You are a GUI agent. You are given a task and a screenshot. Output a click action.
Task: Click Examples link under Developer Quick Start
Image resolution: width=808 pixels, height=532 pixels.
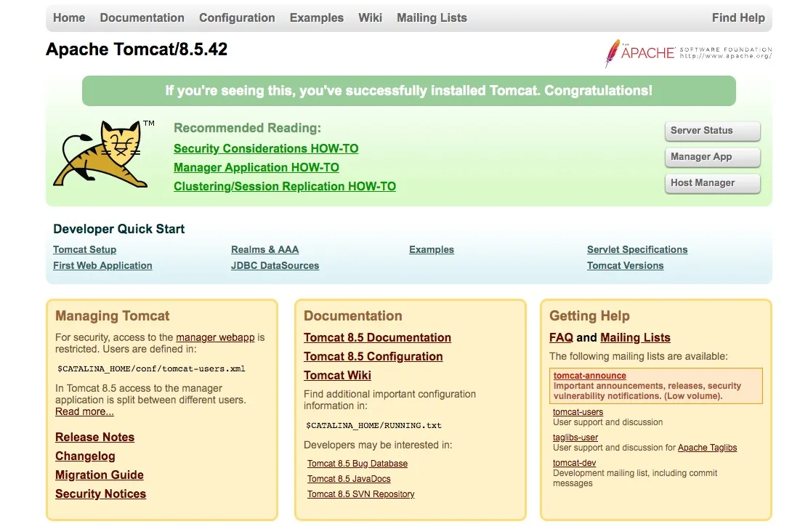(x=432, y=249)
